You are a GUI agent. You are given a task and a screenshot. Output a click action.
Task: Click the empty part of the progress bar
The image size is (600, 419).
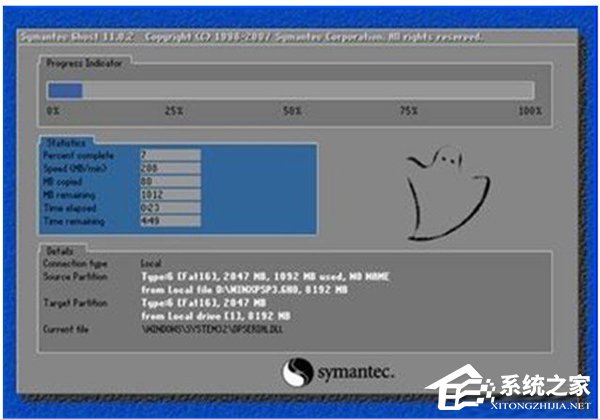click(x=308, y=91)
